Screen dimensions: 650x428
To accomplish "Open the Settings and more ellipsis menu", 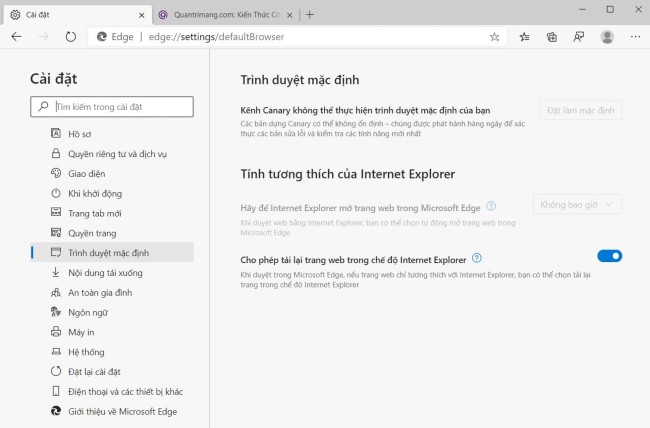I will tap(635, 37).
